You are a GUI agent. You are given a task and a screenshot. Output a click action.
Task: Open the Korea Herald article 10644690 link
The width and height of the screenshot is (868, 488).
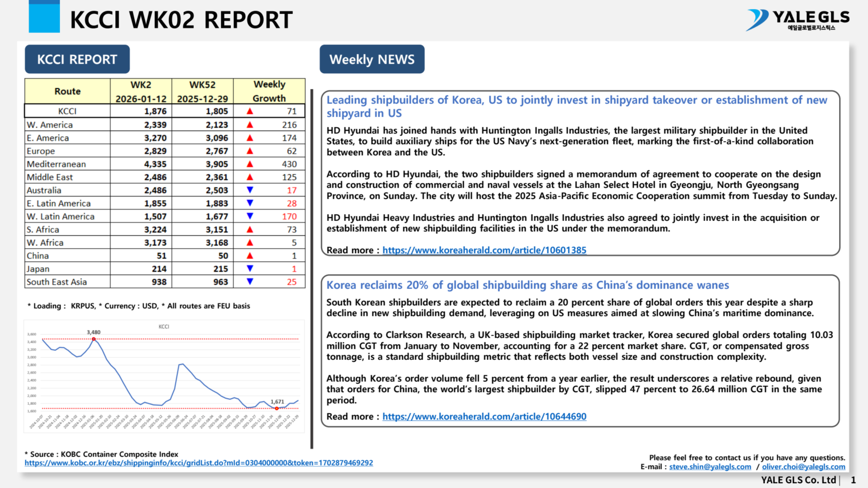(x=484, y=416)
